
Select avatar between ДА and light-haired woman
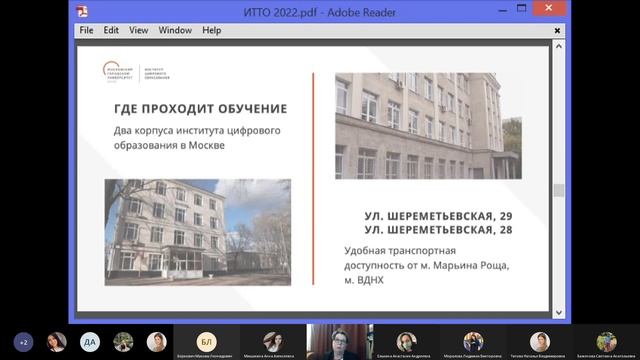click(x=123, y=342)
